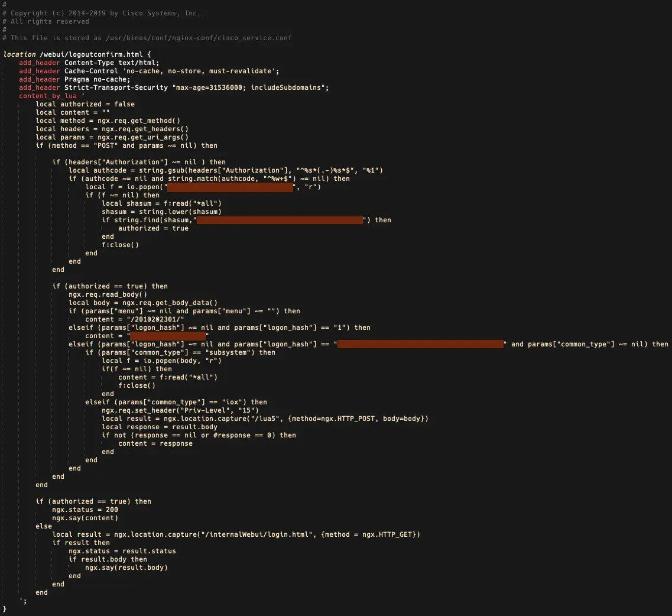Screen dimensions: 672x616
Task: Click the "Priv-Level" set_header line
Action: [x=180, y=410]
